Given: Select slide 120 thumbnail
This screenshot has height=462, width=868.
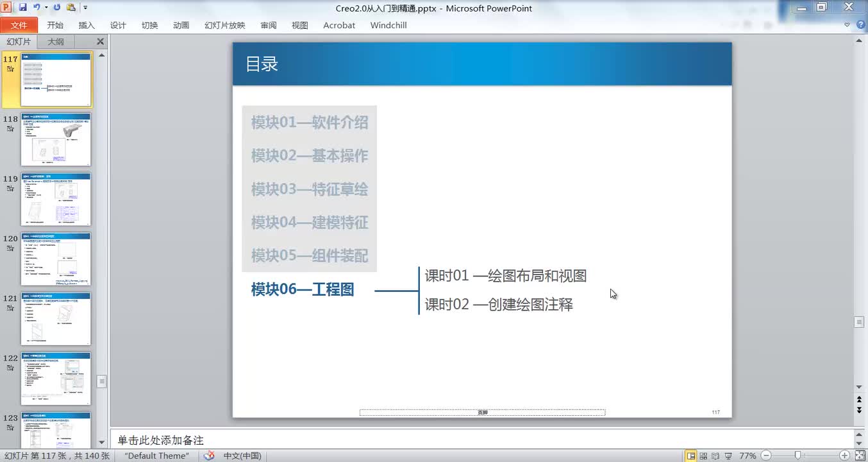Looking at the screenshot, I should (x=56, y=259).
